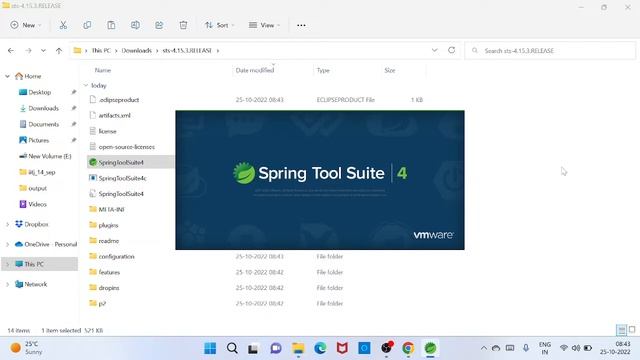The image size is (640, 360).
Task: Open Task View on taskbar
Action: pos(253,348)
